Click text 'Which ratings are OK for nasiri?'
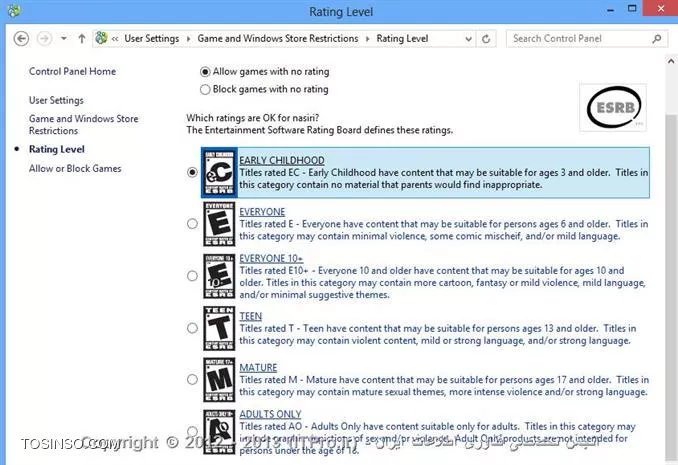The image size is (678, 465). coord(253,118)
